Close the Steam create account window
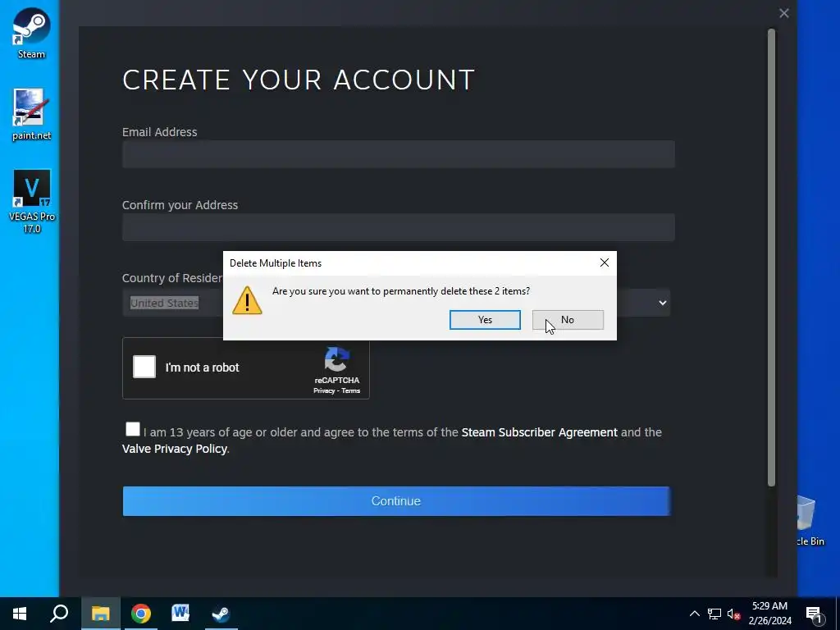The image size is (840, 630). point(783,13)
